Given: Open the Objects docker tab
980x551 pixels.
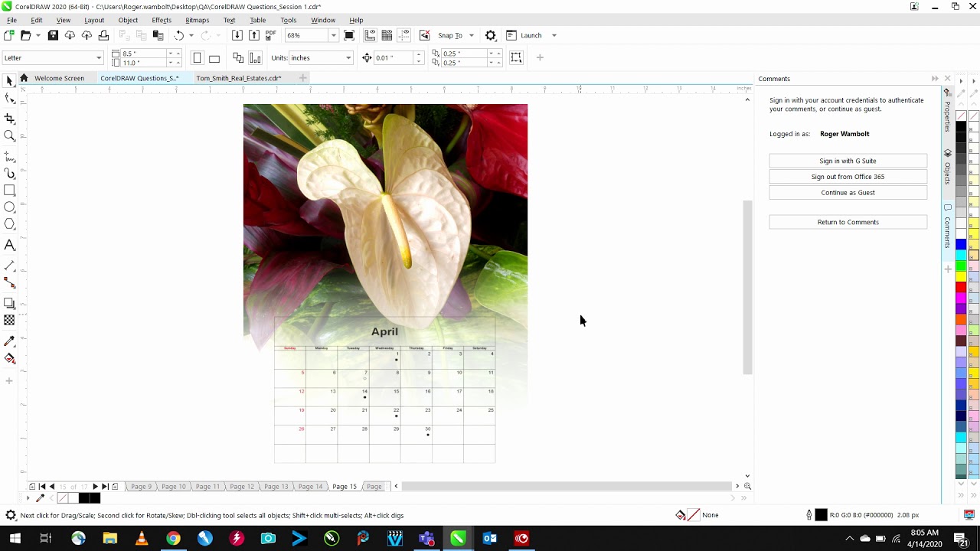Looking at the screenshot, I should (948, 168).
